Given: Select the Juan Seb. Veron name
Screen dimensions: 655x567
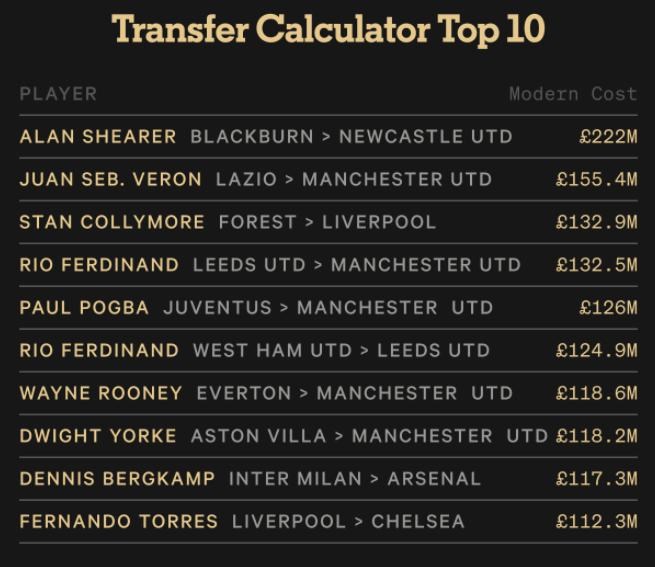Looking at the screenshot, I should click(x=111, y=180).
